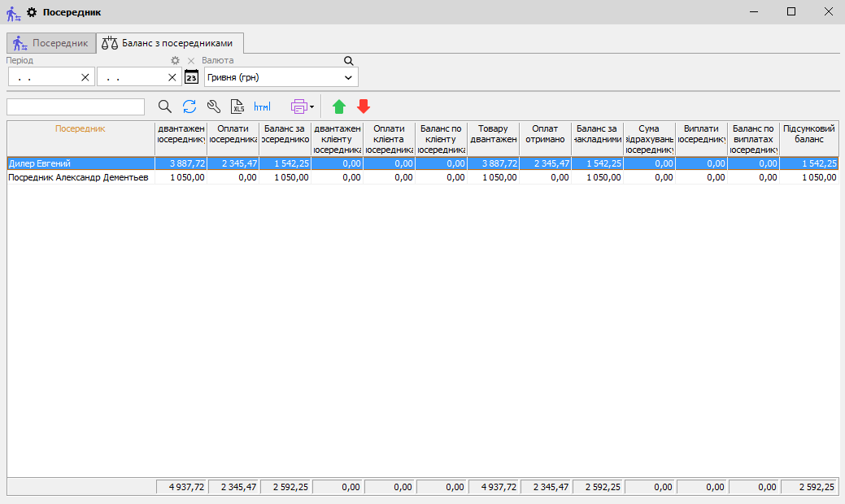Click the green up arrow

pos(339,106)
